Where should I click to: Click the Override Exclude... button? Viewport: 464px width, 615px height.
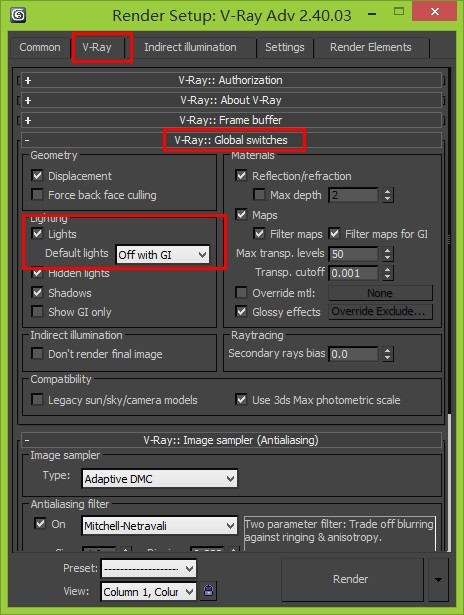pos(380,311)
